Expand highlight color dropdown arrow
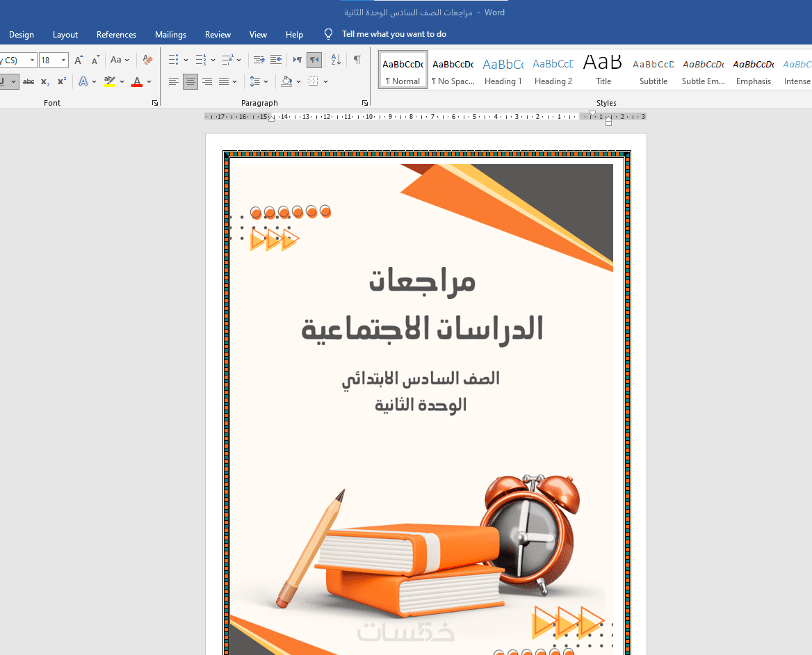 coord(122,81)
